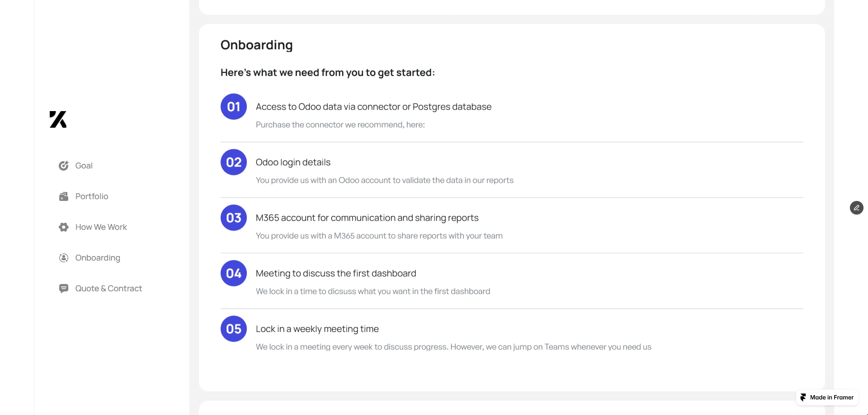Click the Goal target icon
Viewport: 868px width, 415px height.
64,166
